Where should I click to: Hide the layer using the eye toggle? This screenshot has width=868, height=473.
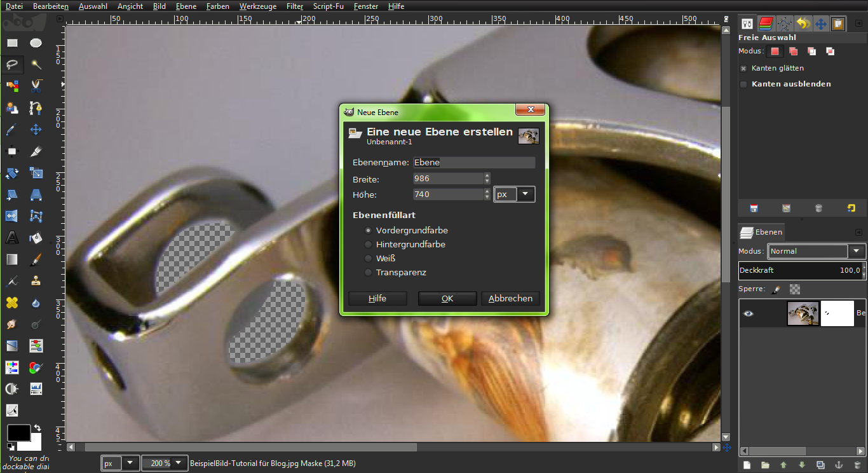tap(749, 313)
